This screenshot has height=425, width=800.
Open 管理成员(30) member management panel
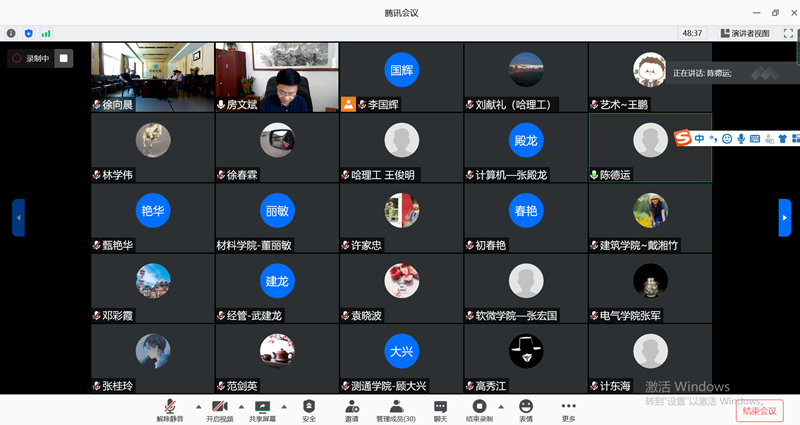pyautogui.click(x=396, y=410)
